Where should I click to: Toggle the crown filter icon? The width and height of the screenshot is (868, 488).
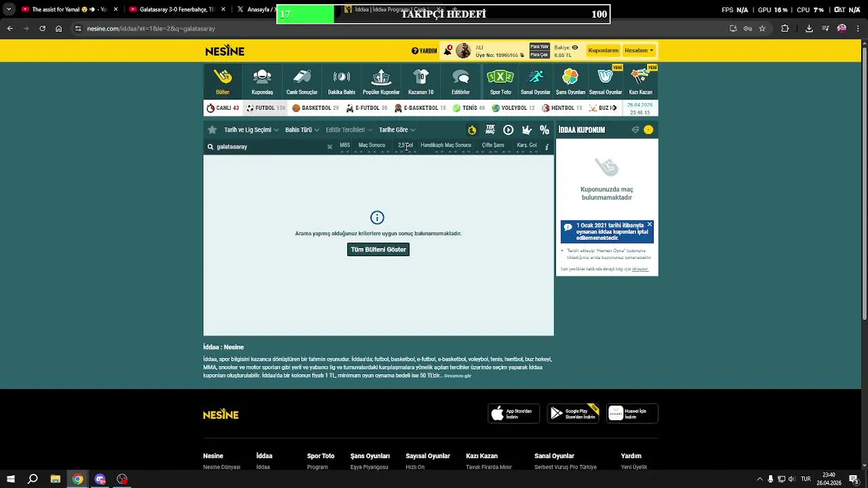[526, 129]
